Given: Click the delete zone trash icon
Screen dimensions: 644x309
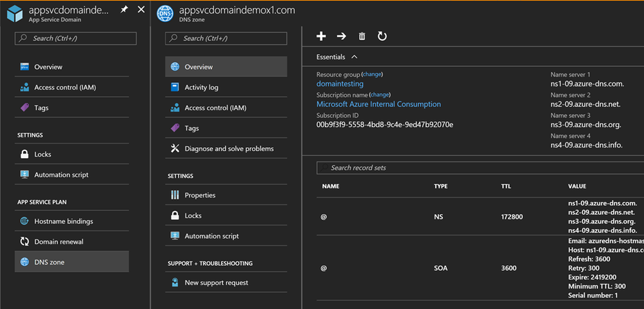Looking at the screenshot, I should click(362, 37).
